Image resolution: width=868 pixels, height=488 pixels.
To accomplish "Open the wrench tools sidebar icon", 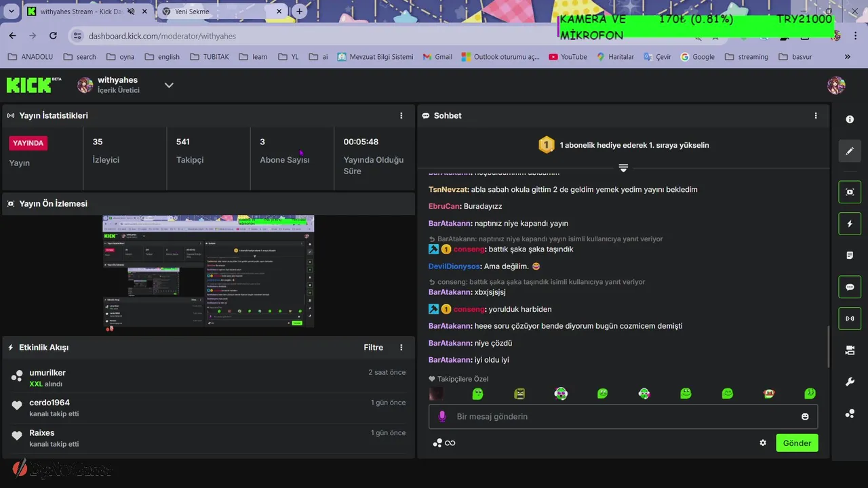I will tap(850, 382).
